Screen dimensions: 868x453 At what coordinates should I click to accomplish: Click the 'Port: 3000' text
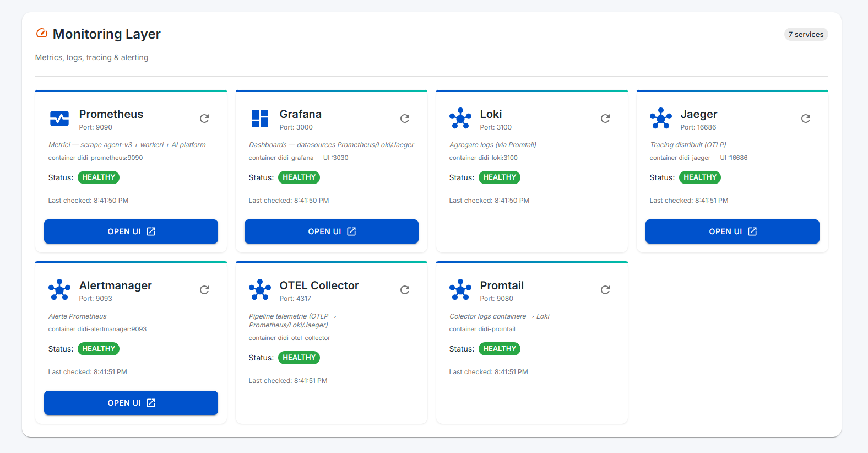[296, 127]
